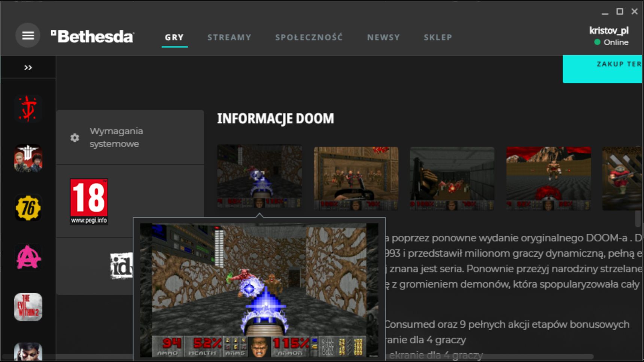Click text 'Consumed oraz 9 pełnych akcji etapów bonusowych'
644x362 pixels.
507,324
